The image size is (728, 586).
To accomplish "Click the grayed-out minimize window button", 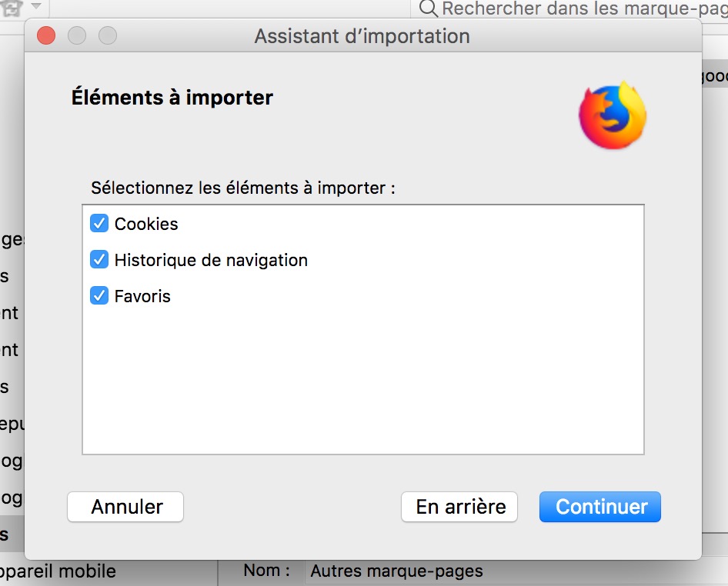I will click(77, 35).
